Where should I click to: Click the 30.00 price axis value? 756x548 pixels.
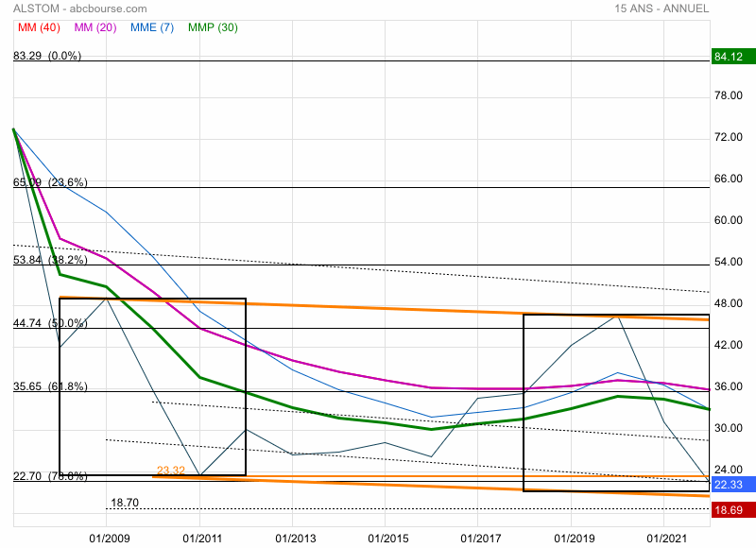pos(729,428)
